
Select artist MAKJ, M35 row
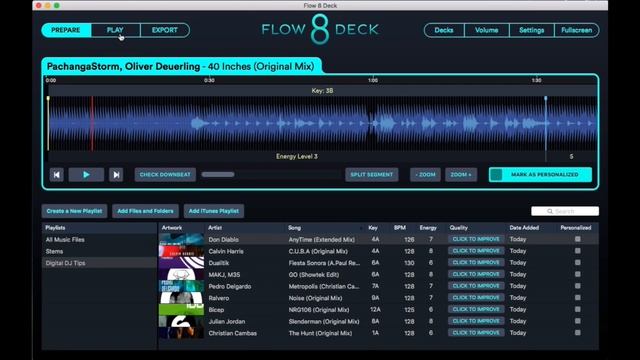(224, 275)
